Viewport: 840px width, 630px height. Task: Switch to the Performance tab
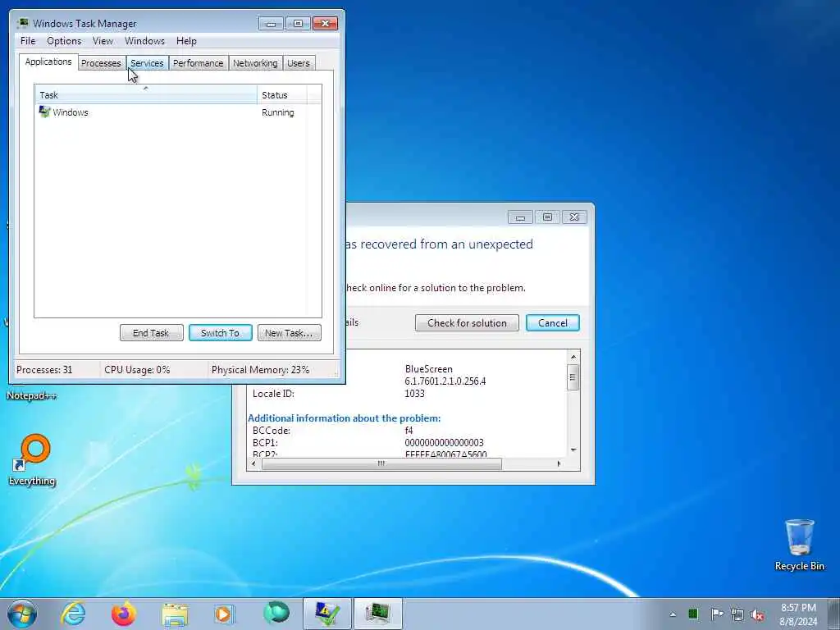(198, 63)
